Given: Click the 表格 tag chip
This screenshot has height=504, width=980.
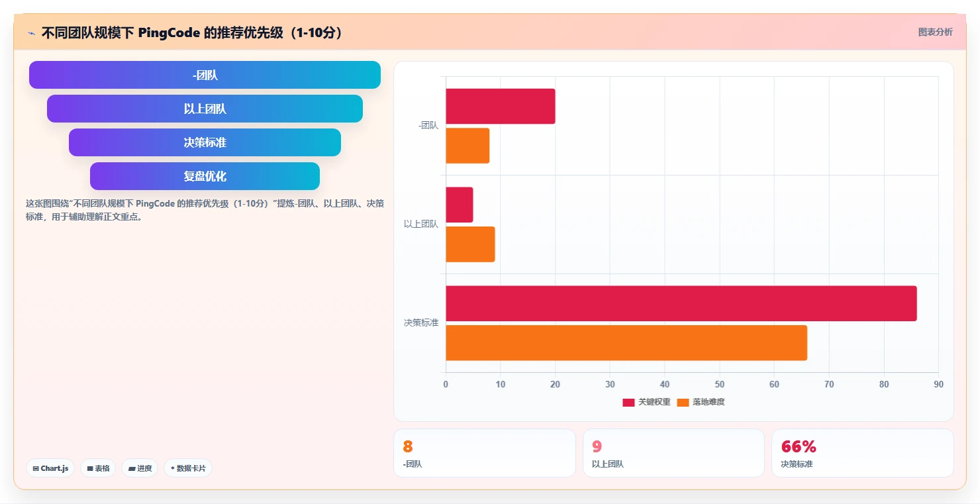Looking at the screenshot, I should (98, 468).
